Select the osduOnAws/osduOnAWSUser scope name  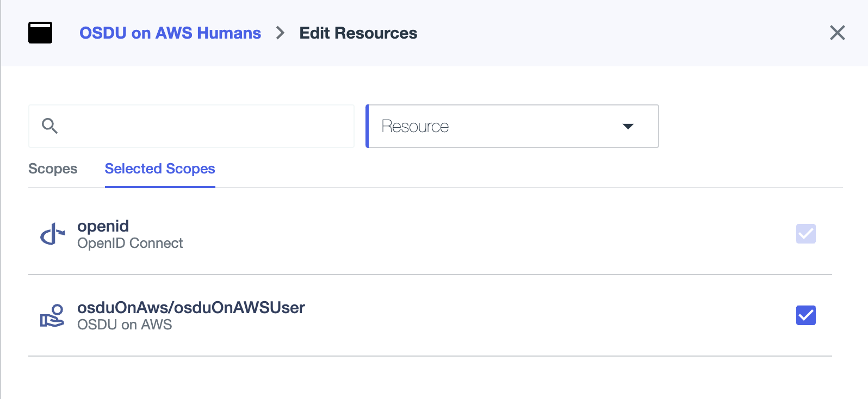pyautogui.click(x=191, y=307)
